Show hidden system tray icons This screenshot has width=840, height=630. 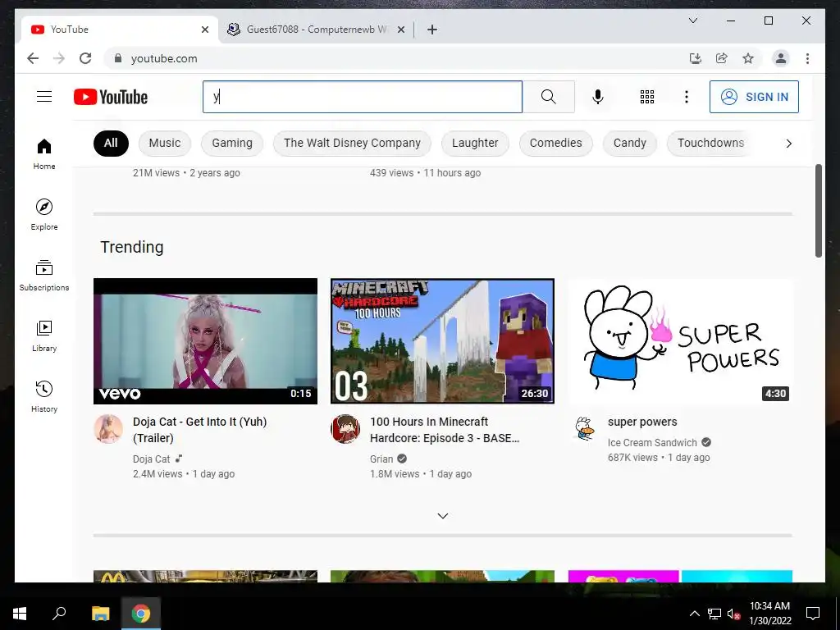694,614
